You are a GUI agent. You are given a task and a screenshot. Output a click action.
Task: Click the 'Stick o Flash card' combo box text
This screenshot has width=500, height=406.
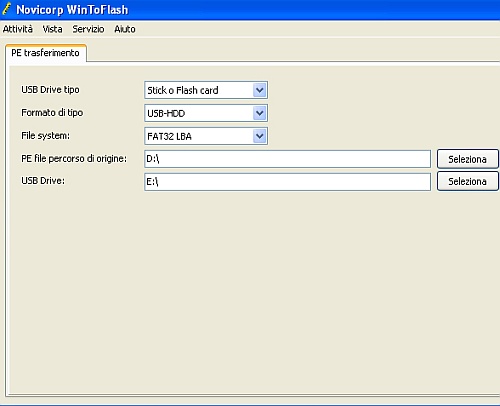[183, 90]
